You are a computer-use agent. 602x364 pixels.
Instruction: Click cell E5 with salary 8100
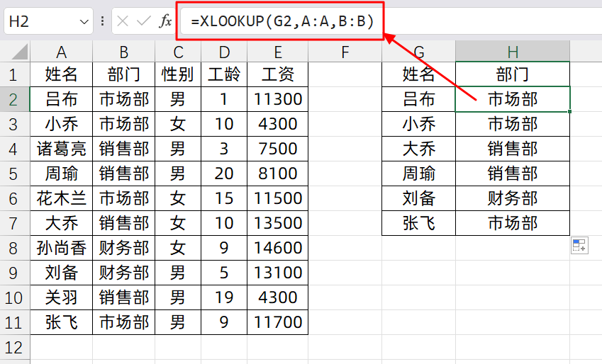277,174
